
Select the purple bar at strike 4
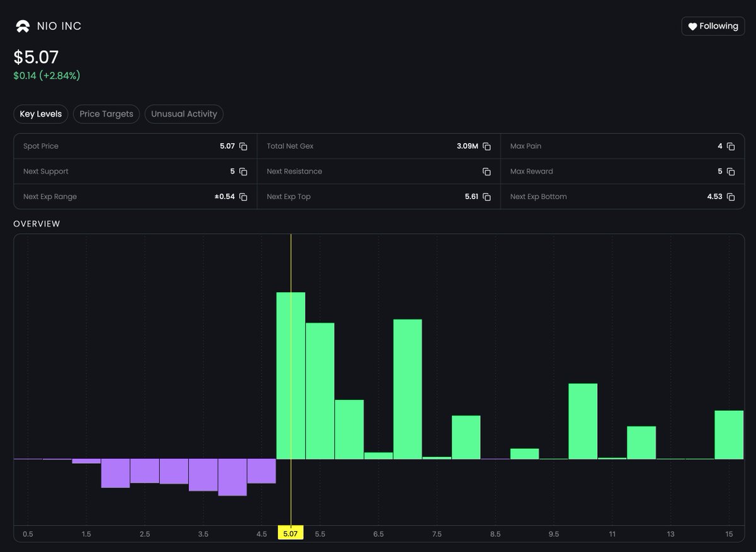click(x=232, y=477)
